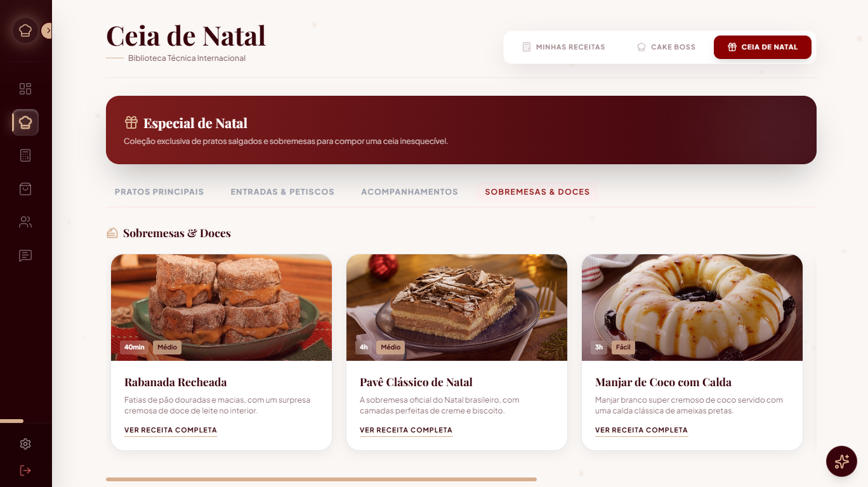Open the chat message sidebar icon
The image size is (868, 487).
coord(25,256)
